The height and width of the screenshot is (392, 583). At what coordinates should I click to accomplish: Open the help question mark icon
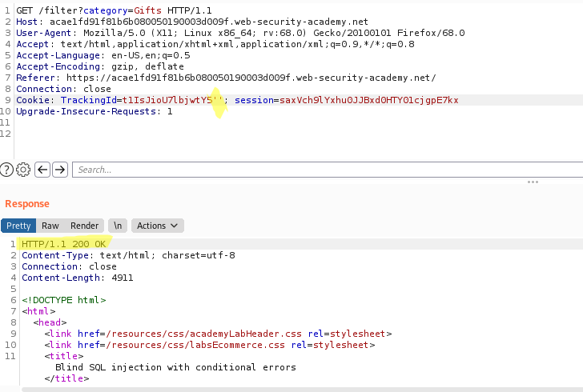pos(6,170)
